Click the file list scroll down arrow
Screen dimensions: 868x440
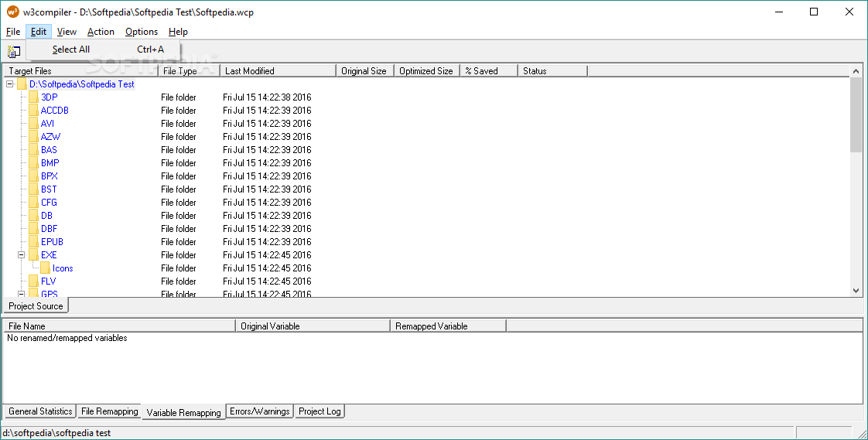coord(856,291)
